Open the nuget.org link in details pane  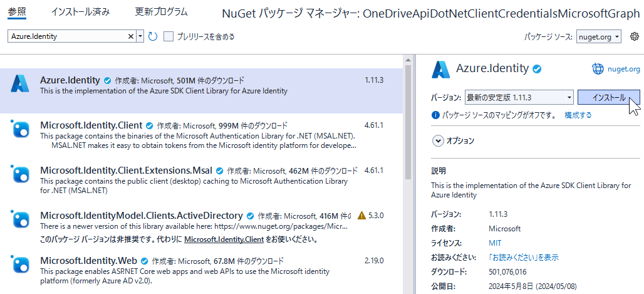tap(624, 69)
